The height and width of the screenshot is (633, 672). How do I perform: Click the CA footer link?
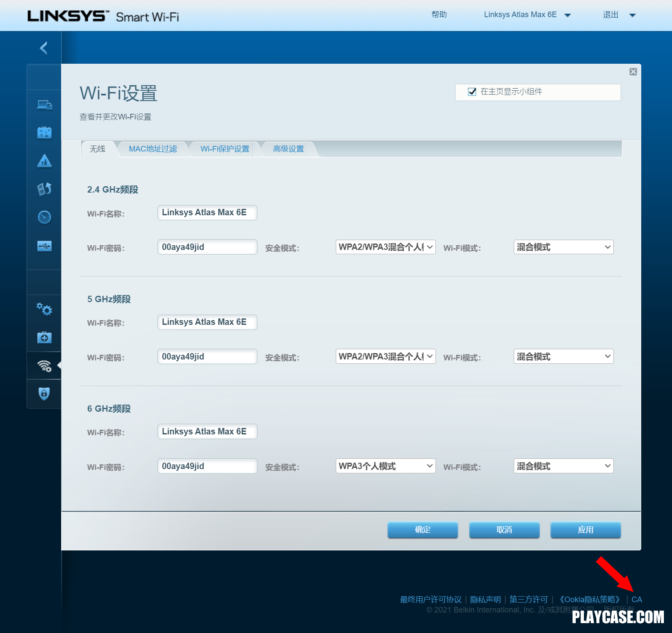pyautogui.click(x=636, y=600)
